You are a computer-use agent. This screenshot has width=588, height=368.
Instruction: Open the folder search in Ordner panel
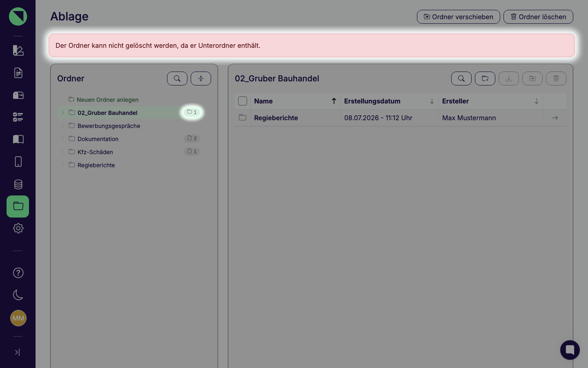177,79
